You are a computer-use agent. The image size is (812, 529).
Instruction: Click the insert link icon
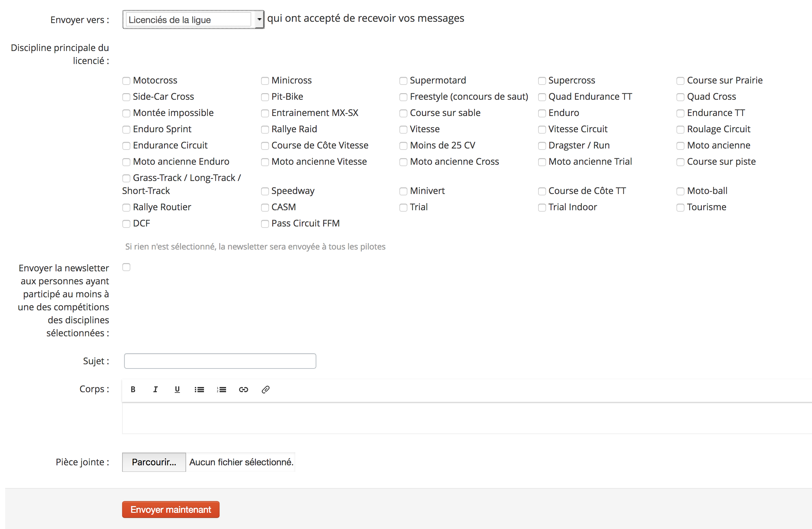[x=243, y=389]
